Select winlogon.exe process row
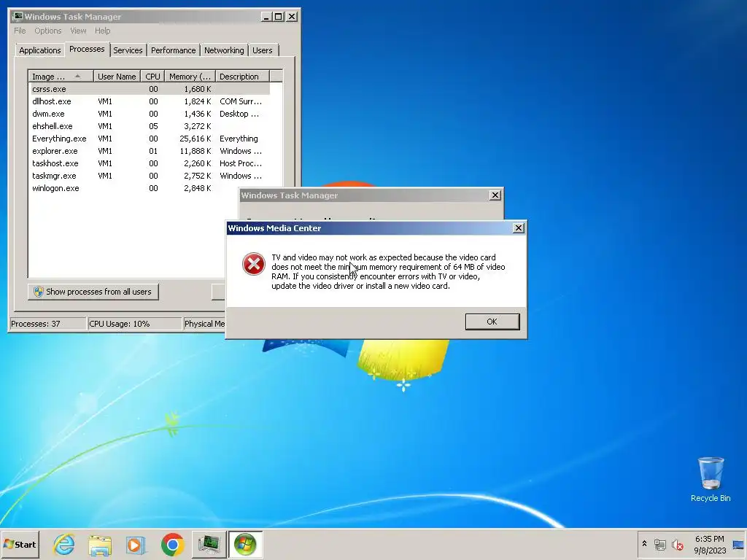 point(133,188)
